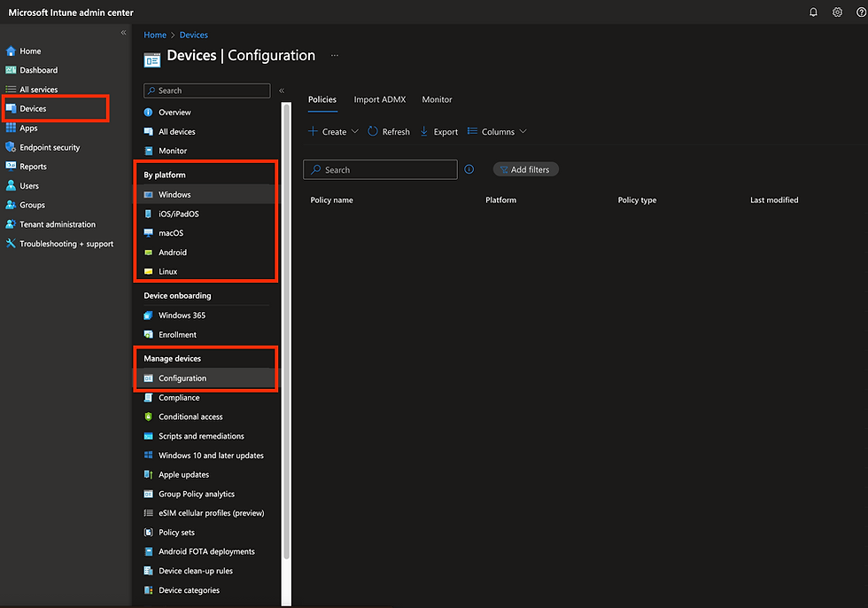Open Endpoint security from the sidebar
868x608 pixels.
pos(50,147)
